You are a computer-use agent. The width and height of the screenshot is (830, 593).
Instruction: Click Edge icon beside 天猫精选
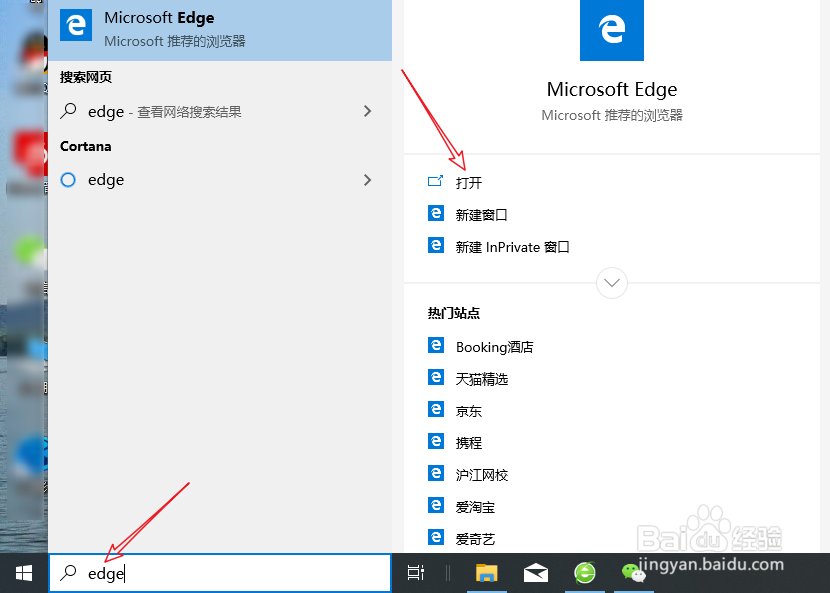tap(436, 378)
